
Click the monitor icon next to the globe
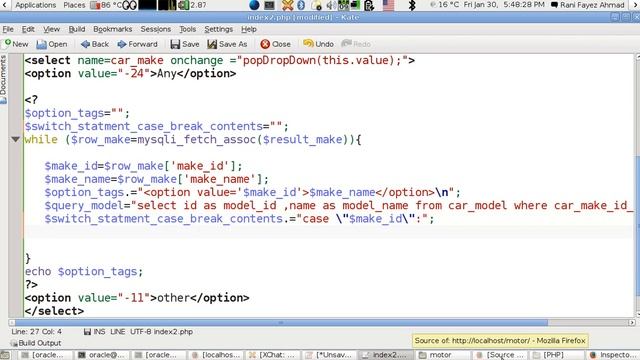(x=269, y=5)
